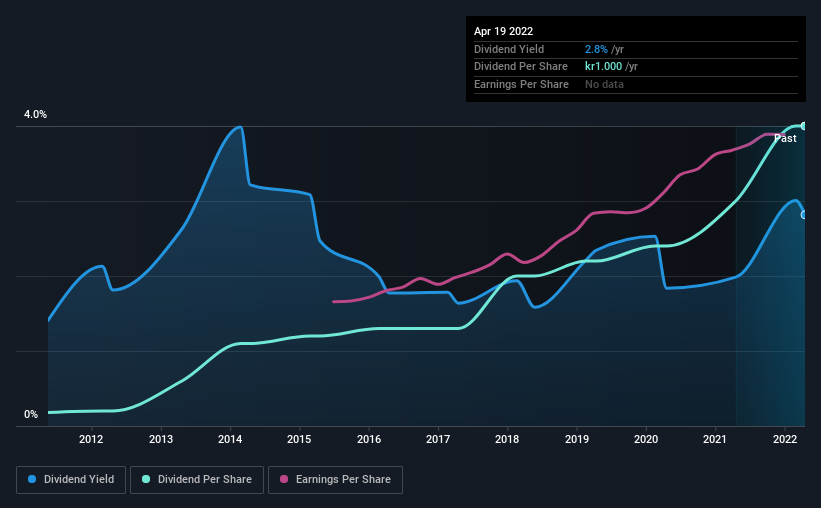Click the 2.8% dividend yield value
This screenshot has height=508, width=821.
pyautogui.click(x=596, y=49)
